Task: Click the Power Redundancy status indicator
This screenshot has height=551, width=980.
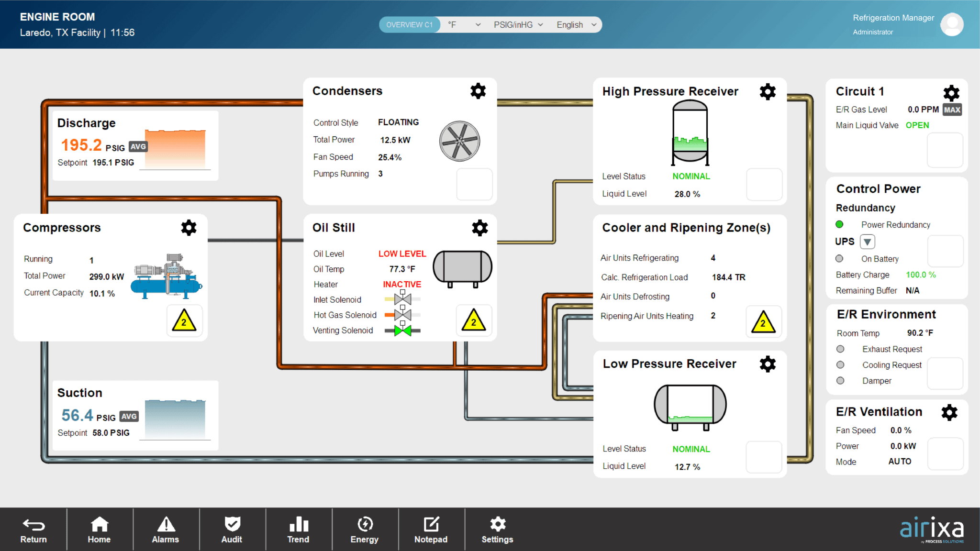Action: coord(840,224)
